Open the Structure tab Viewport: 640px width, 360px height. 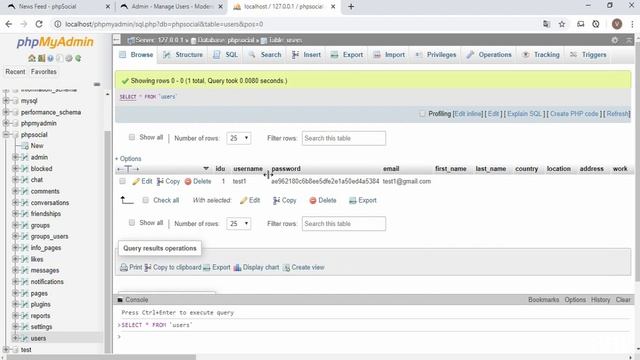(183, 55)
